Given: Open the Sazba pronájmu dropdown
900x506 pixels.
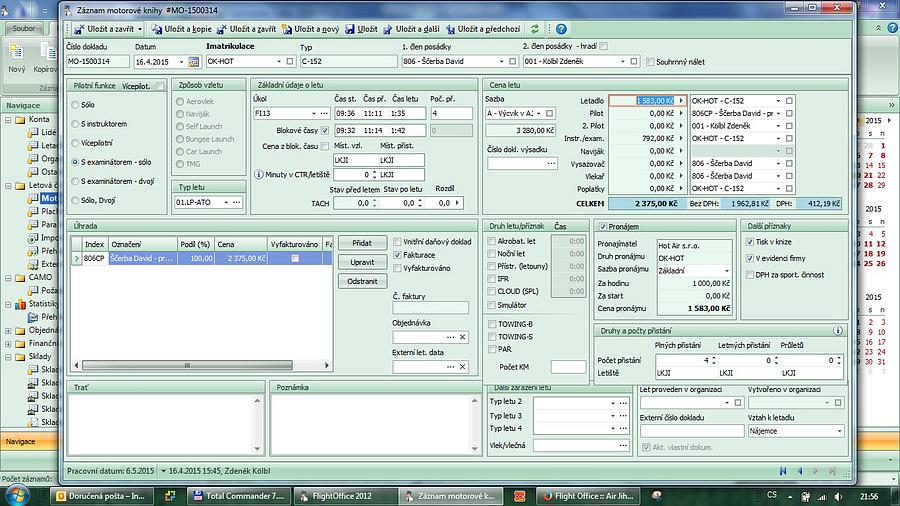Looking at the screenshot, I should [x=727, y=271].
